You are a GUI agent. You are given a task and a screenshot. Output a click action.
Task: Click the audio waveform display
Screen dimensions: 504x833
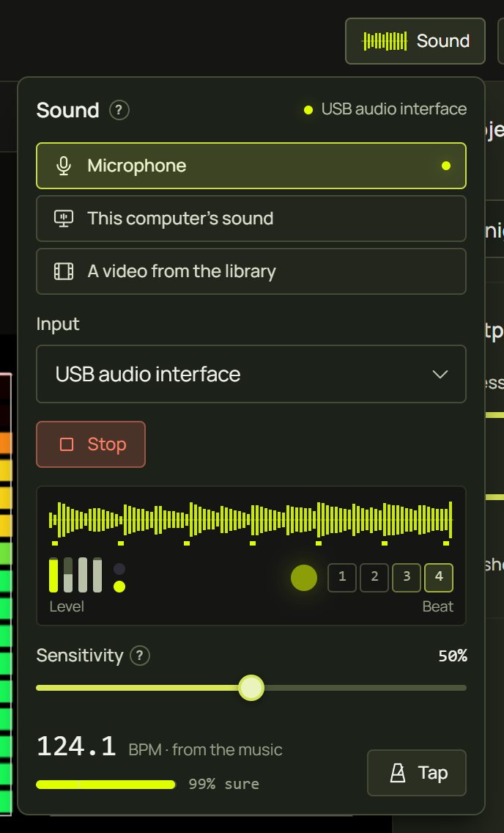(x=251, y=519)
